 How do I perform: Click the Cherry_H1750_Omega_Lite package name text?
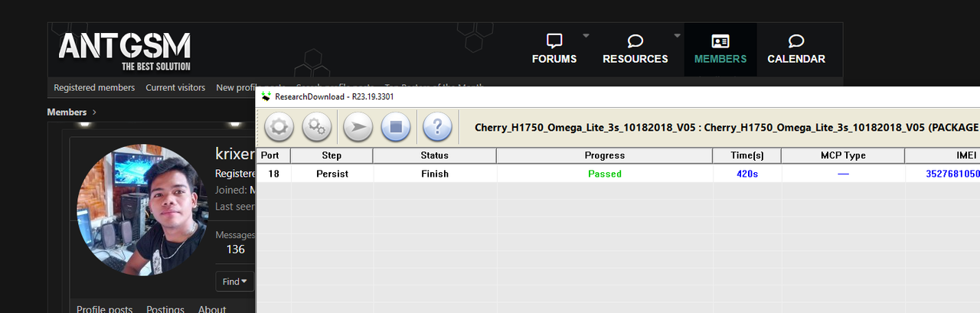click(727, 127)
